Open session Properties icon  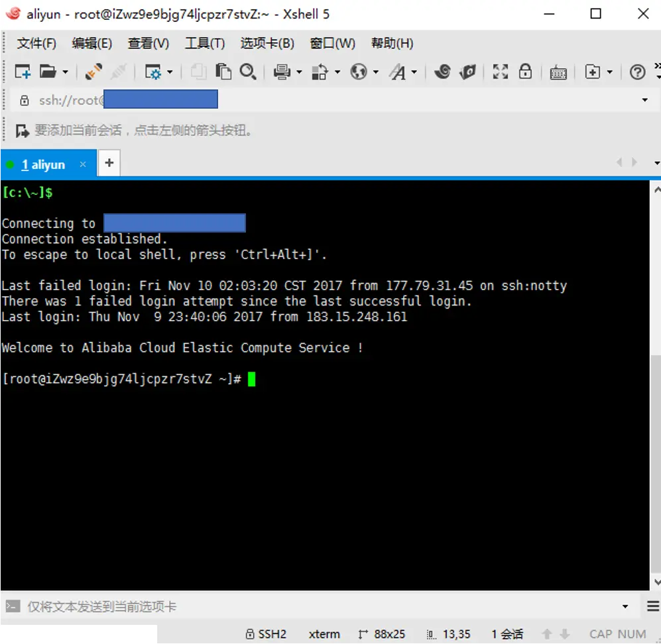pos(152,72)
